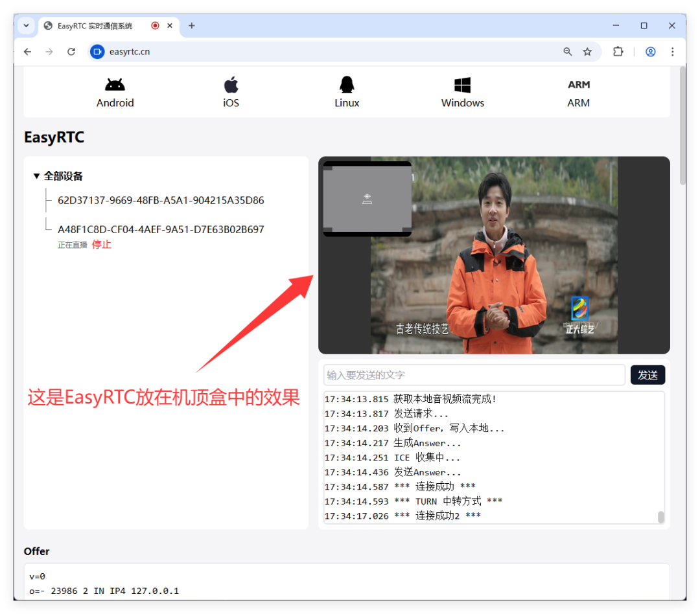Click the 正在直播 status text

click(x=73, y=245)
